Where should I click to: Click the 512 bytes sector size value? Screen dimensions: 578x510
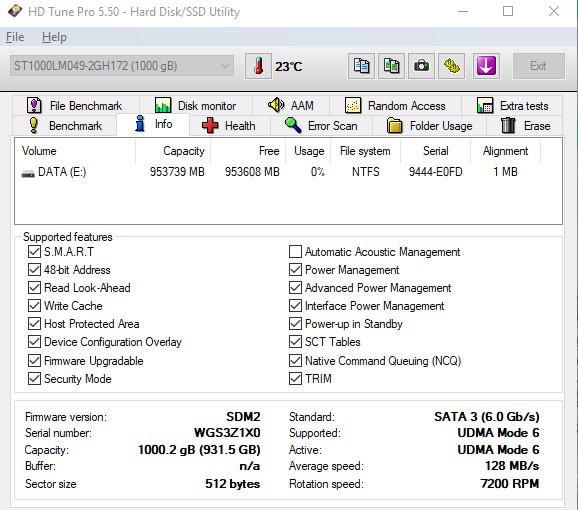[x=233, y=484]
